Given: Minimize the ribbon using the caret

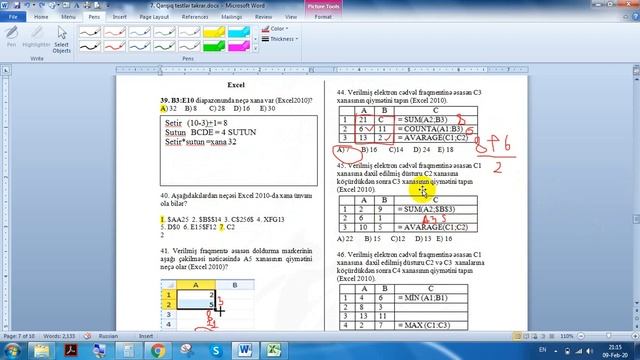Looking at the screenshot, I should click(x=626, y=17).
